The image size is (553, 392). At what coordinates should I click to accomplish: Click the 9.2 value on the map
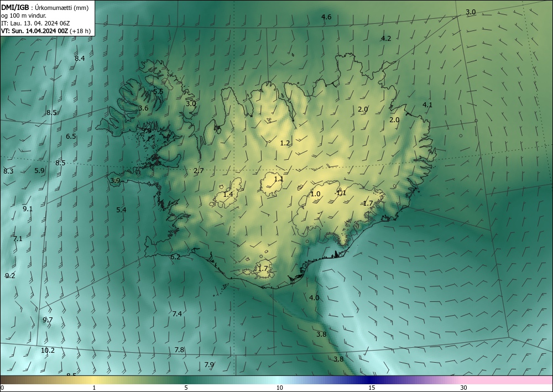(x=10, y=276)
